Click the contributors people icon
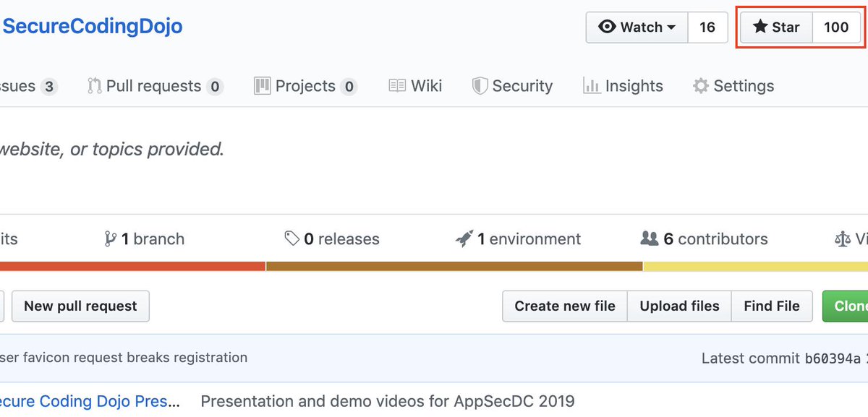 click(650, 238)
